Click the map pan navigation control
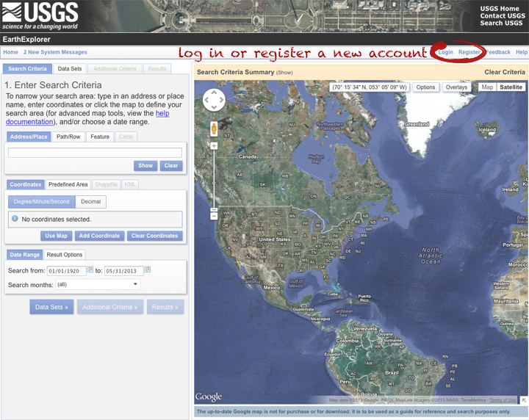 [x=214, y=101]
